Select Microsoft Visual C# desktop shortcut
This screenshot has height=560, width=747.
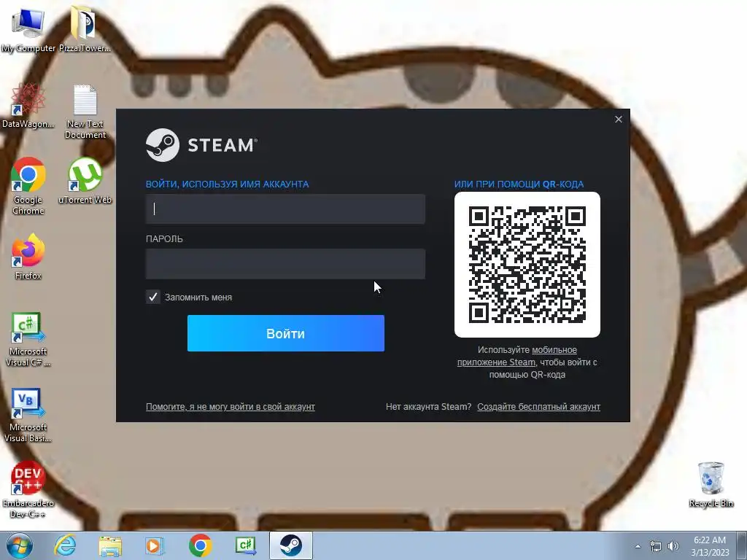[x=28, y=338]
